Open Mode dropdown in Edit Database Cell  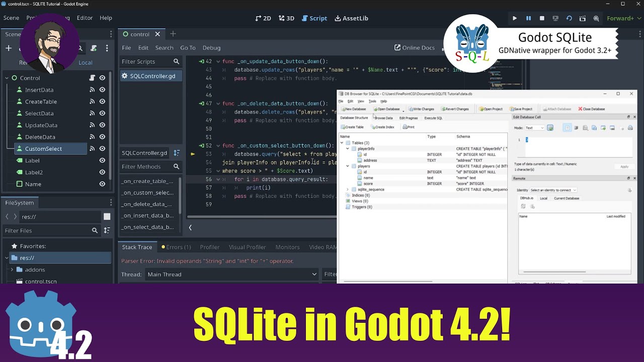click(535, 128)
